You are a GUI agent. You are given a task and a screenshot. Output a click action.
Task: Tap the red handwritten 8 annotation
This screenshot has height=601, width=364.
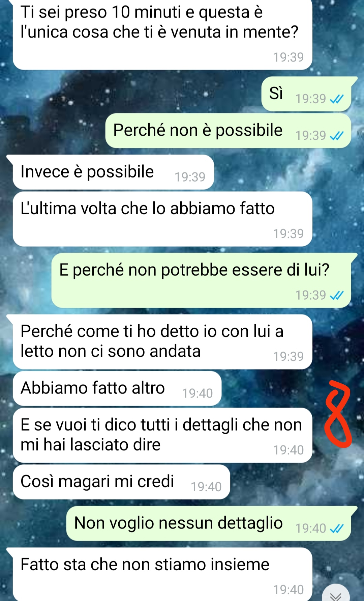[338, 414]
